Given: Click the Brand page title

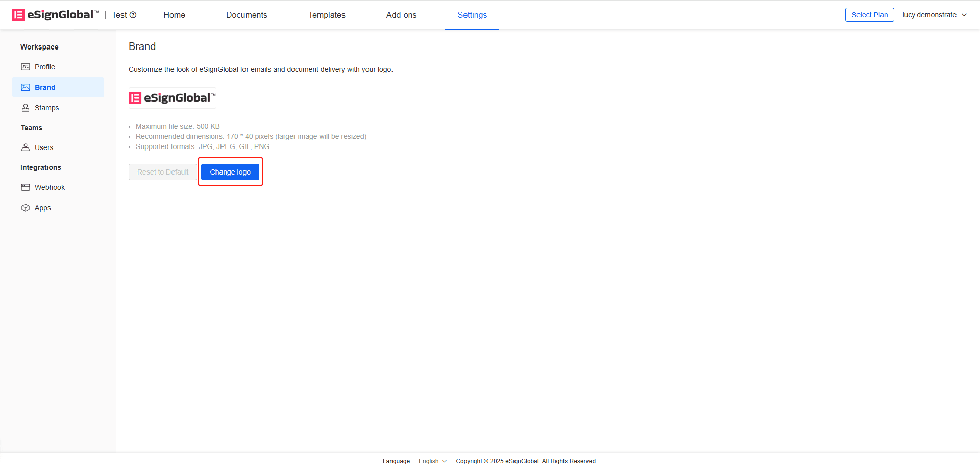Looking at the screenshot, I should click(142, 46).
